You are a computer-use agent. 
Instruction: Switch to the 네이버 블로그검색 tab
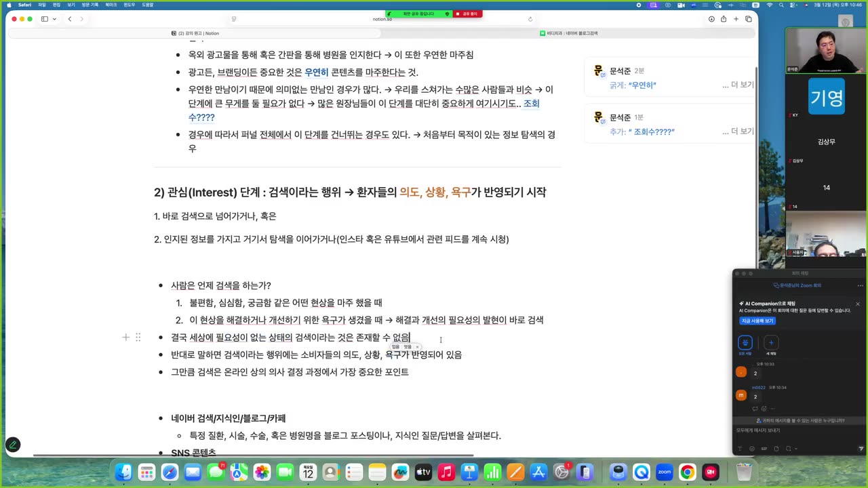tap(569, 33)
